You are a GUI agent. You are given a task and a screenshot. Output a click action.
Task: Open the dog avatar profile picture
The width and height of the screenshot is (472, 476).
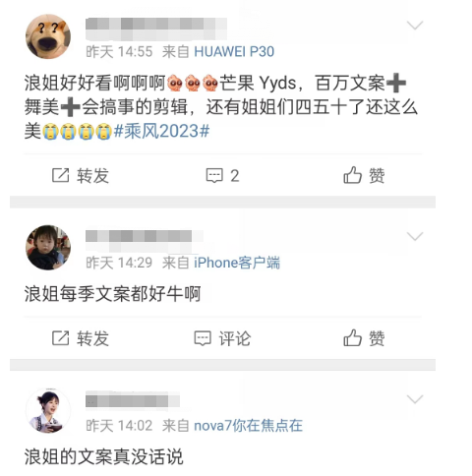[48, 36]
